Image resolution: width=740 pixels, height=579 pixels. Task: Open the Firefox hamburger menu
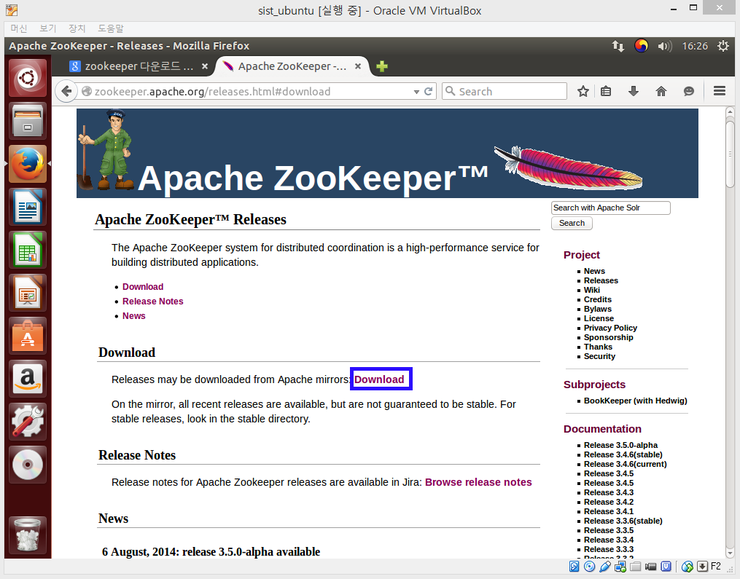click(719, 91)
